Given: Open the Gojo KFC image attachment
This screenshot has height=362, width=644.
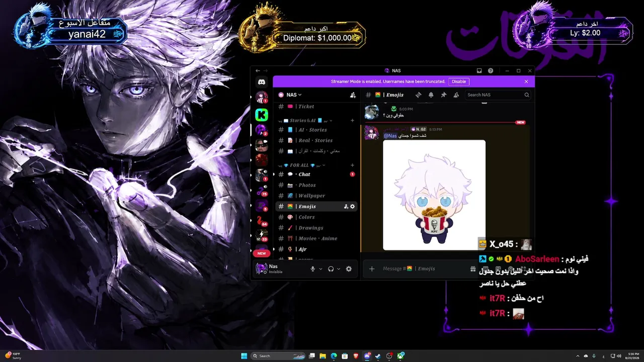Looking at the screenshot, I should click(434, 195).
